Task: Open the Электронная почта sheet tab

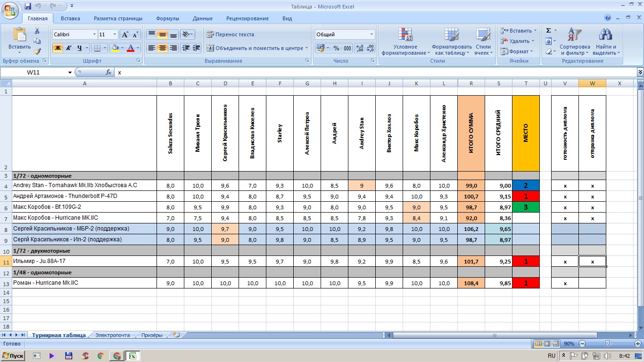Action: pyautogui.click(x=112, y=335)
